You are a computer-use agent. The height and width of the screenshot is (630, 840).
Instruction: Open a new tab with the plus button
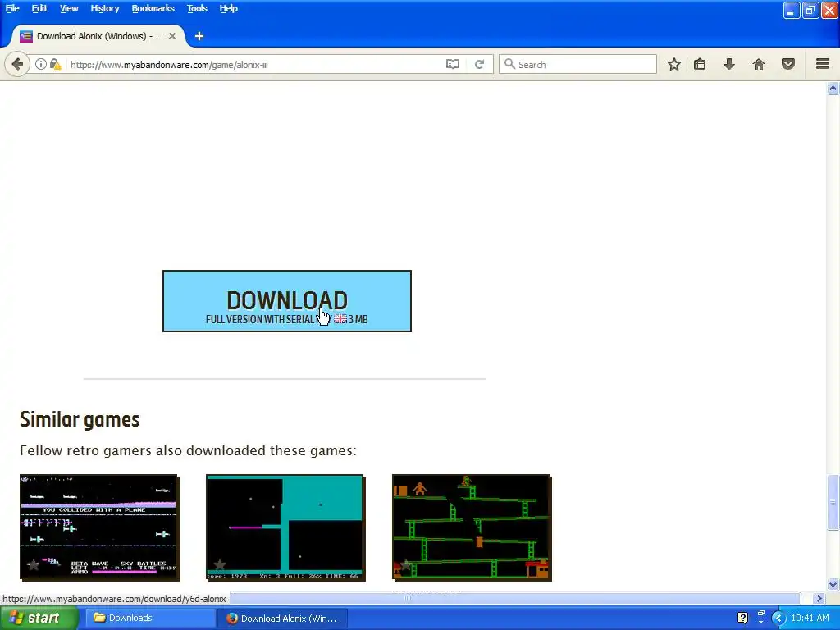click(x=199, y=36)
